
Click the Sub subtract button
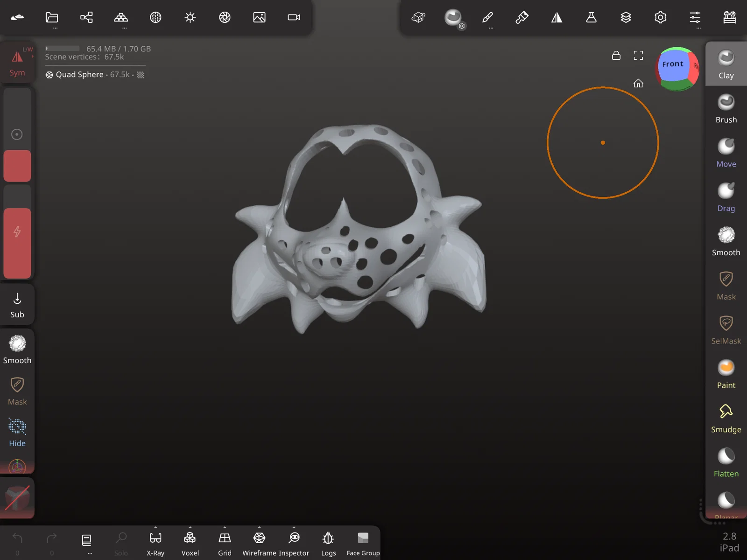17,305
